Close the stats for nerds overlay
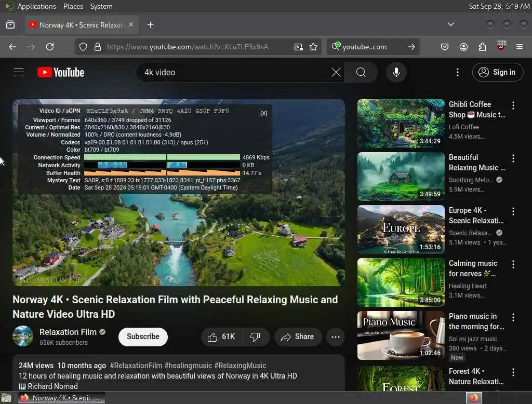The height and width of the screenshot is (404, 532). point(263,113)
